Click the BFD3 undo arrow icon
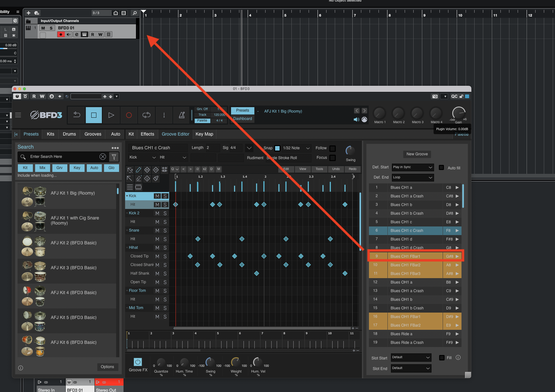555x392 pixels. click(77, 115)
